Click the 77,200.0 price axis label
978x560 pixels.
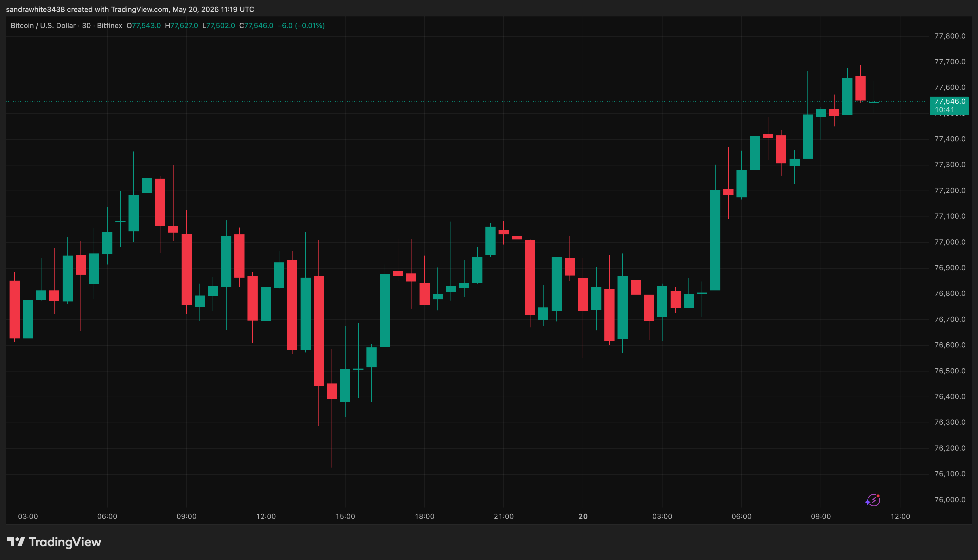950,190
